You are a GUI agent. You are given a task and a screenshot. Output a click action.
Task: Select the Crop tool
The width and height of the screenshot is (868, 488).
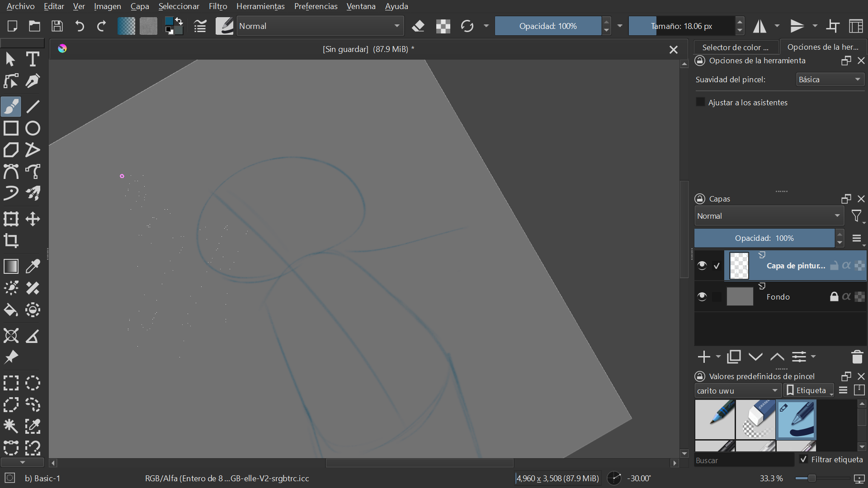11,241
